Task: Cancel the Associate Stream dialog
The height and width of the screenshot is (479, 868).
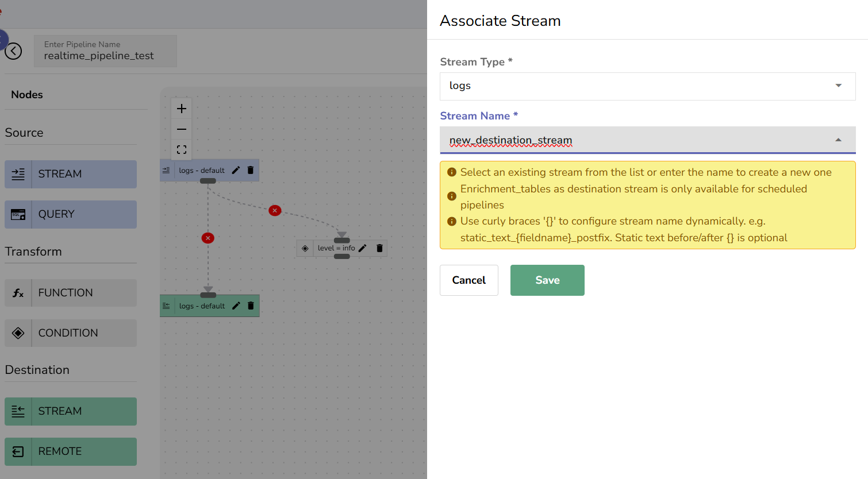Action: point(469,280)
